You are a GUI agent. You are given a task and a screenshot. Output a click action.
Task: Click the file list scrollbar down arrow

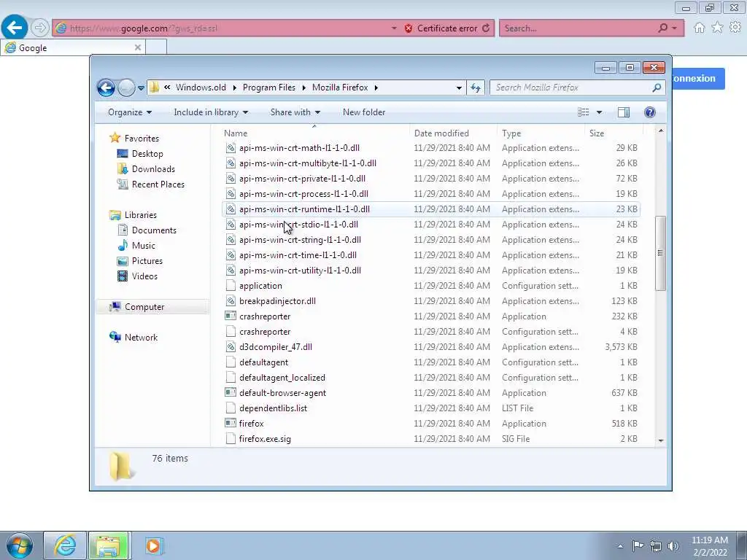(x=661, y=440)
